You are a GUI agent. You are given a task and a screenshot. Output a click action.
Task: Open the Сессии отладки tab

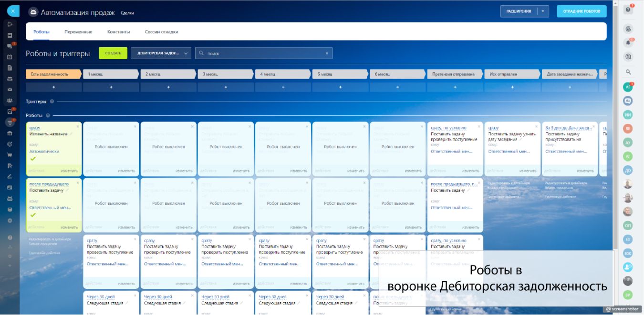(161, 32)
